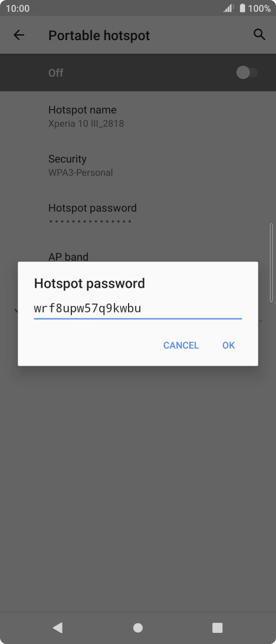Click the settings list scrollbar
The width and height of the screenshot is (276, 644).
(x=271, y=263)
